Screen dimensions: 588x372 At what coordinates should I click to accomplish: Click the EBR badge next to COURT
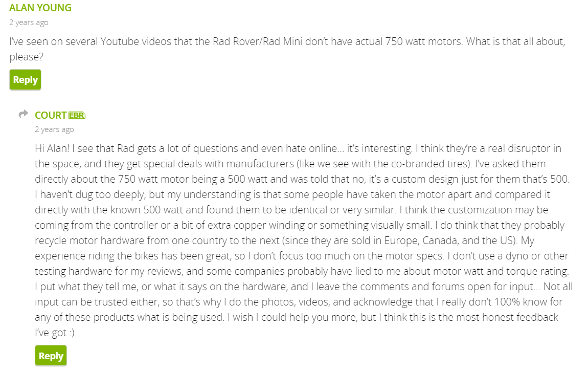click(77, 115)
